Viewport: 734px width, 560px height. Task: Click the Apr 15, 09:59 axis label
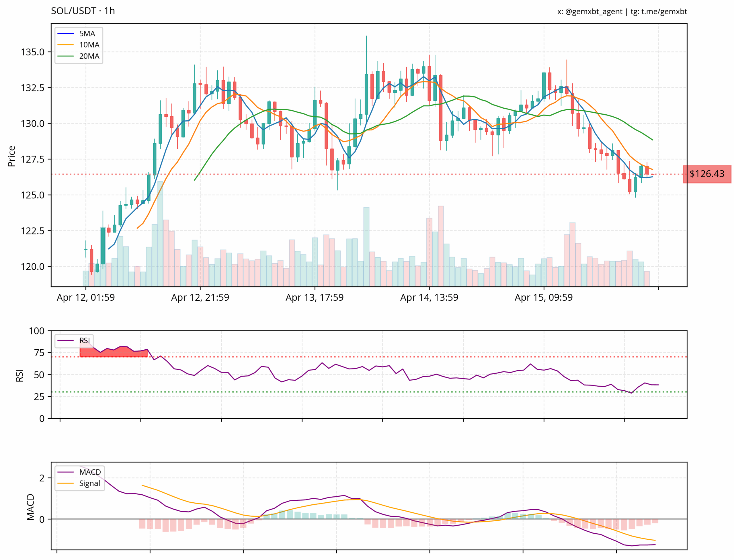coord(544,297)
